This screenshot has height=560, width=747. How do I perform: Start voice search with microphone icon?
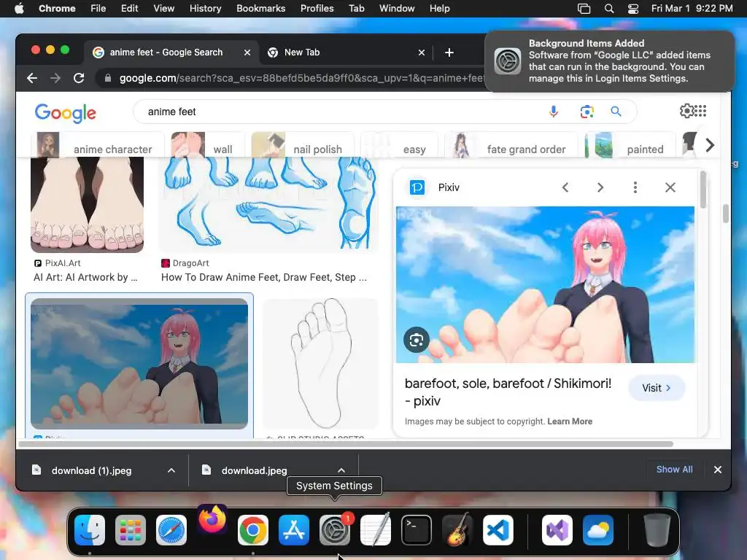(x=553, y=112)
